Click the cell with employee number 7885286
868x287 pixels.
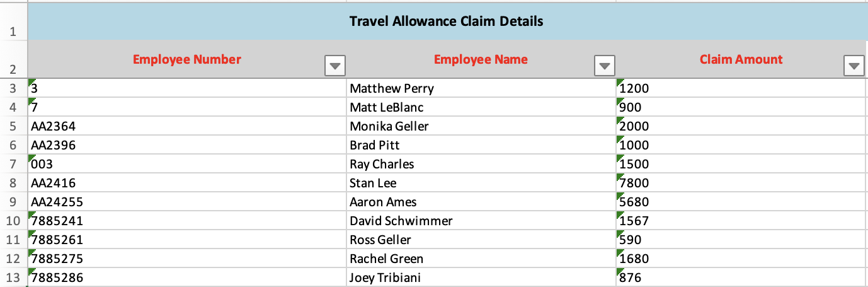pyautogui.click(x=57, y=278)
